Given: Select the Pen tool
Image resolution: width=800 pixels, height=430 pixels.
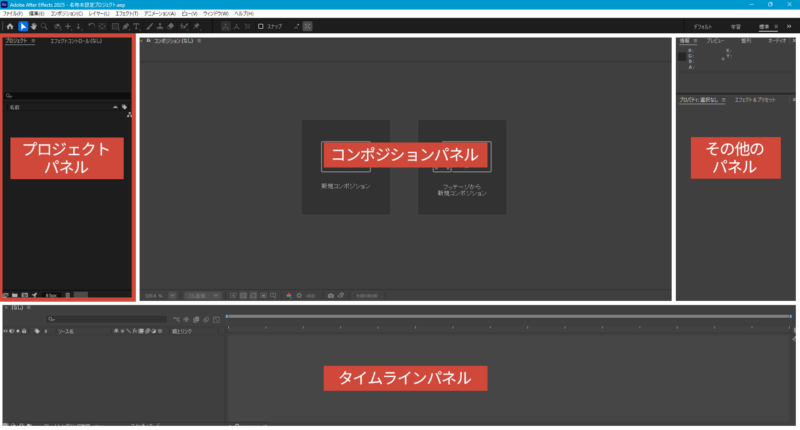Looking at the screenshot, I should (126, 27).
